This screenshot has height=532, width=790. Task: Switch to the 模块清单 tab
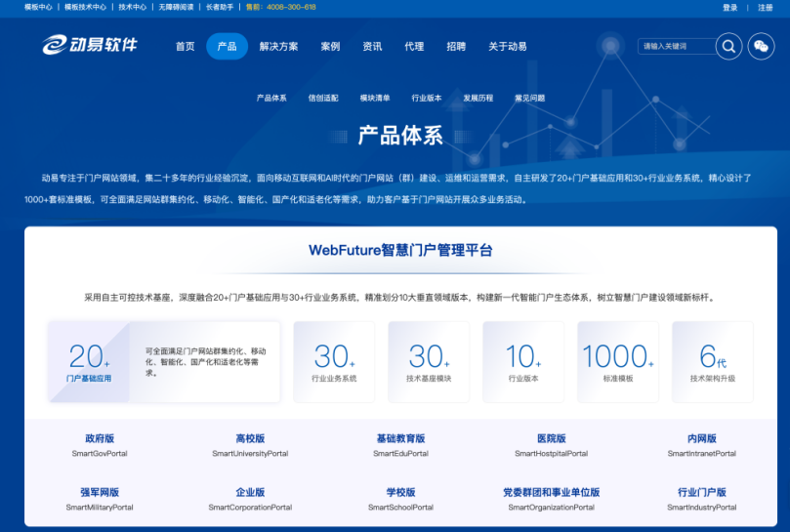[375, 98]
